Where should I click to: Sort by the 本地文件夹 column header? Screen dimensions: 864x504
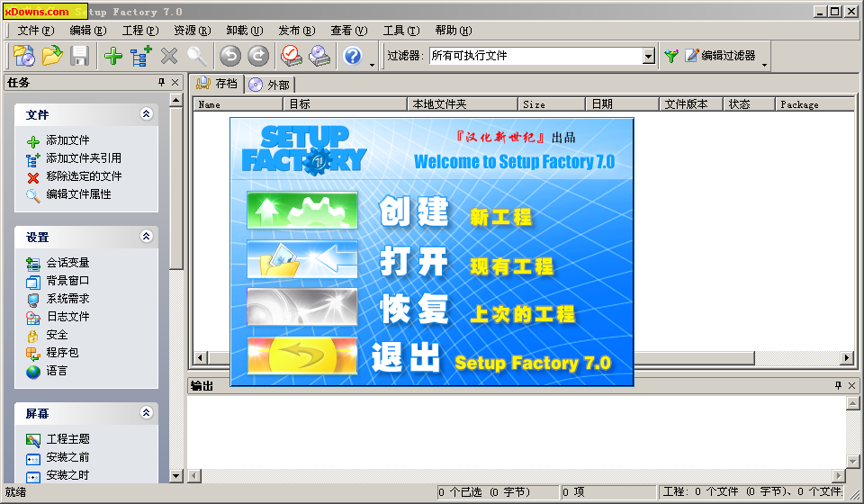(463, 104)
